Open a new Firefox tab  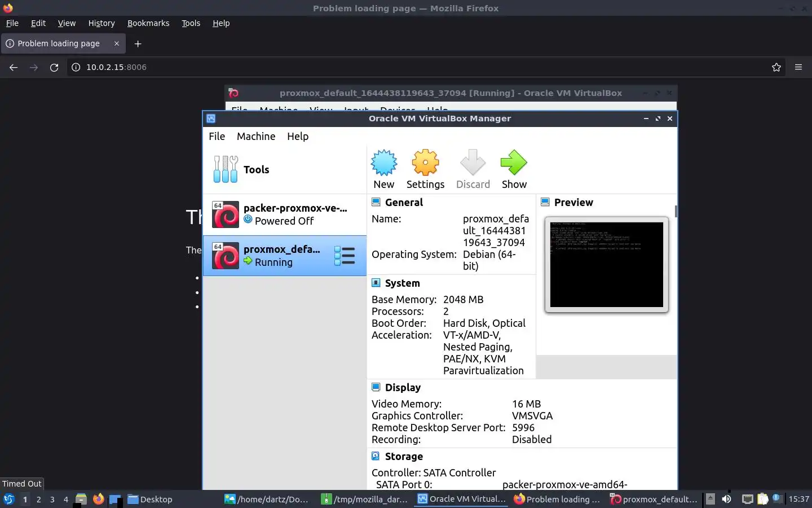click(138, 43)
